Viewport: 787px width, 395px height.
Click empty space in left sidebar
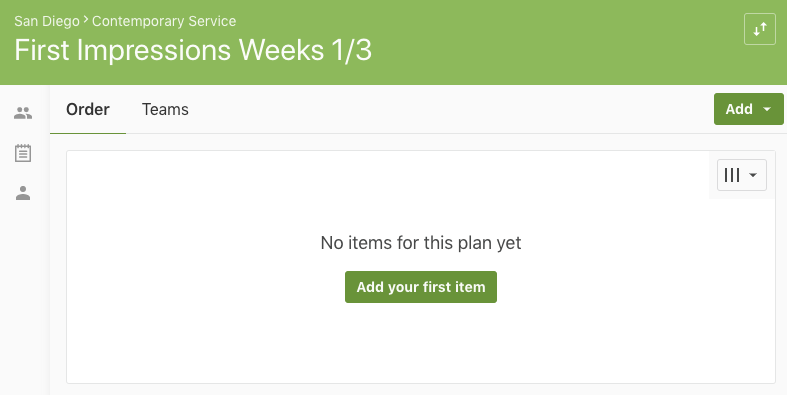[x=24, y=301]
